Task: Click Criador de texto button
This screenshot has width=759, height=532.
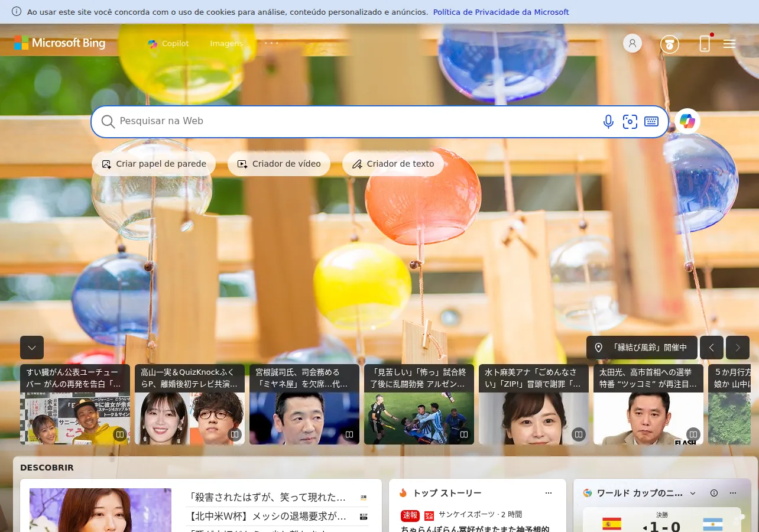Action: coord(393,164)
